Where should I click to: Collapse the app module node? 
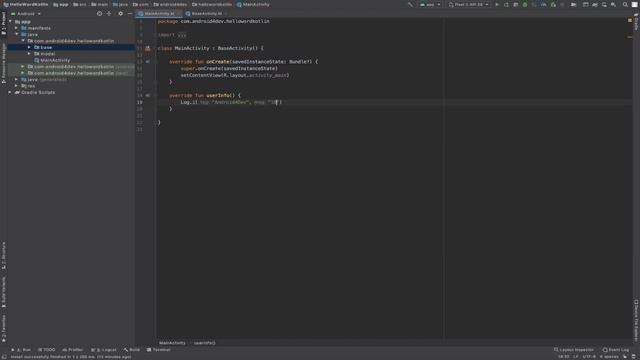(10, 22)
